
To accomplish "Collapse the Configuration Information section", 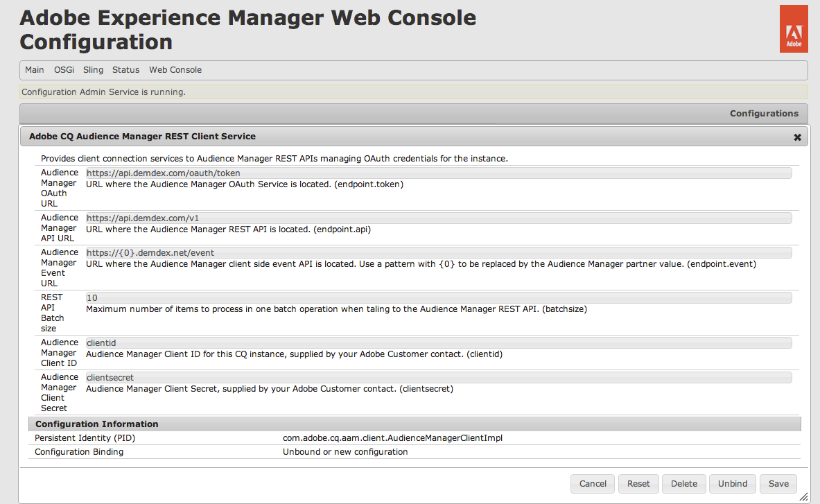I will pos(96,424).
